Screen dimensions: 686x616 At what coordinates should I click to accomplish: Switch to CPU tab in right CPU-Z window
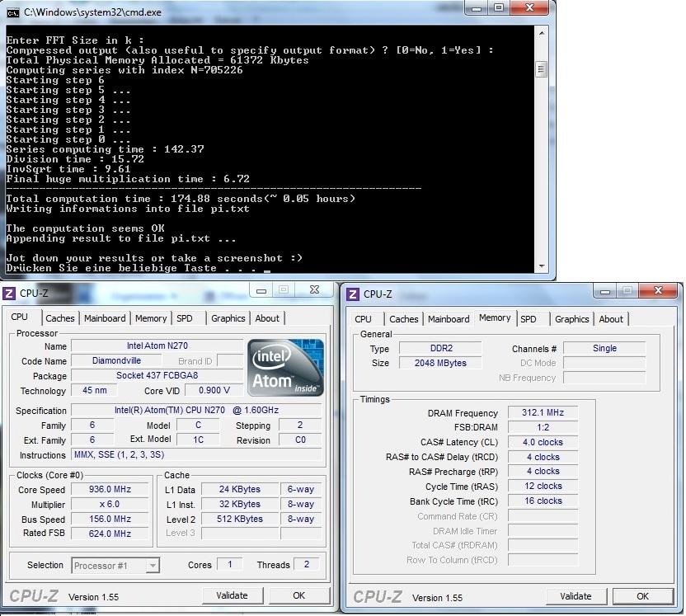pos(363,319)
